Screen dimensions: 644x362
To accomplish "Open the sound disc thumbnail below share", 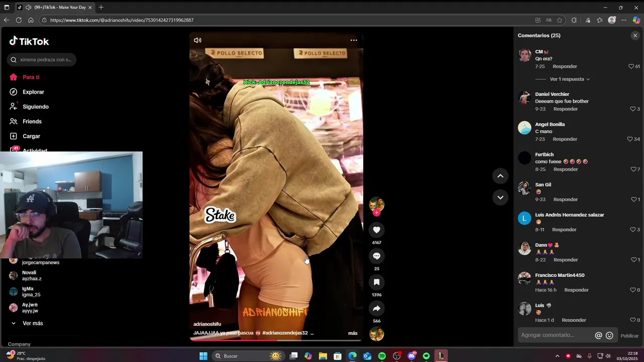I will (376, 334).
